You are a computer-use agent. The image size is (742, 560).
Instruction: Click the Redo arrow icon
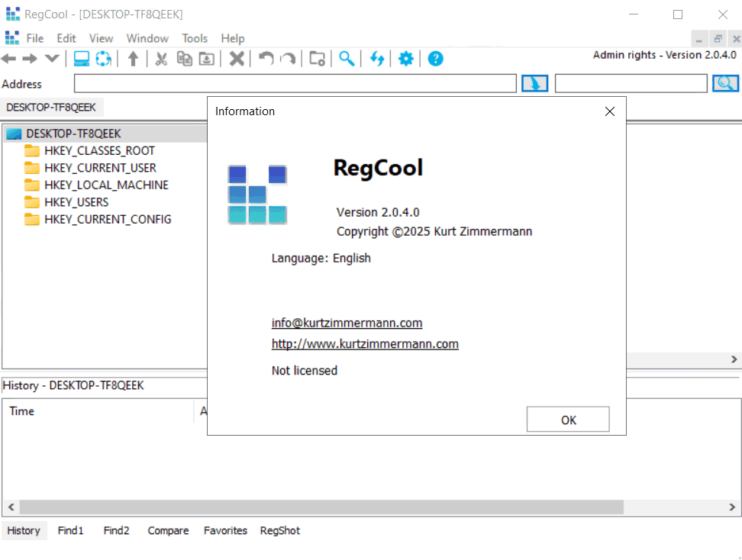[288, 59]
